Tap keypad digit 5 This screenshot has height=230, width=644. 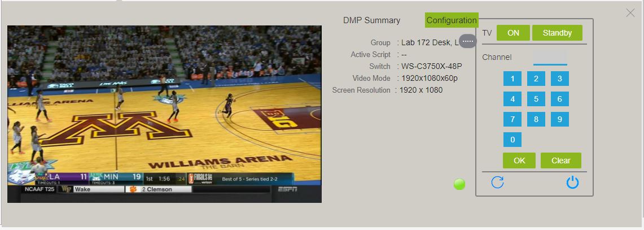point(536,99)
